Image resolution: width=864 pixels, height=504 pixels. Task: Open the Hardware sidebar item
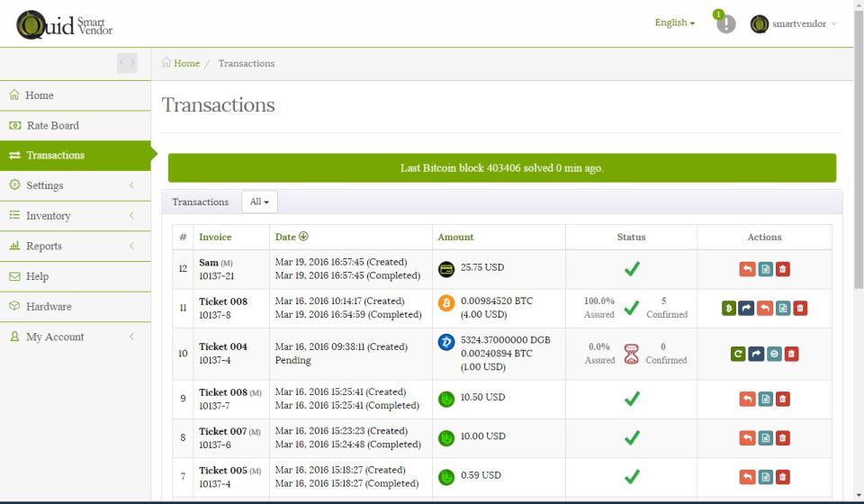pos(49,306)
